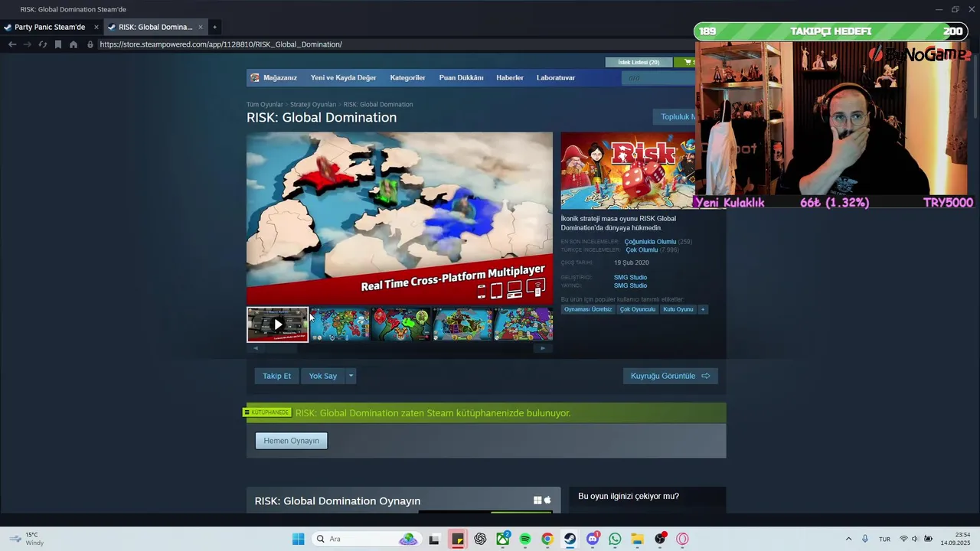The image size is (980, 551).
Task: Click the main trailer video
Action: tap(400, 218)
